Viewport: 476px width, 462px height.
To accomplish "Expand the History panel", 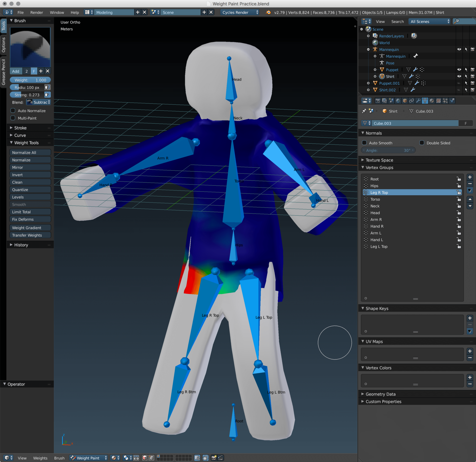I will point(30,245).
